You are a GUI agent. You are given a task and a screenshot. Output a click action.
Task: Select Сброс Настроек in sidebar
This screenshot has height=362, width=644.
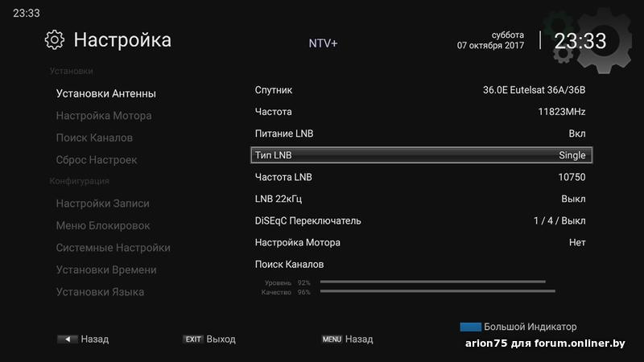(x=97, y=160)
